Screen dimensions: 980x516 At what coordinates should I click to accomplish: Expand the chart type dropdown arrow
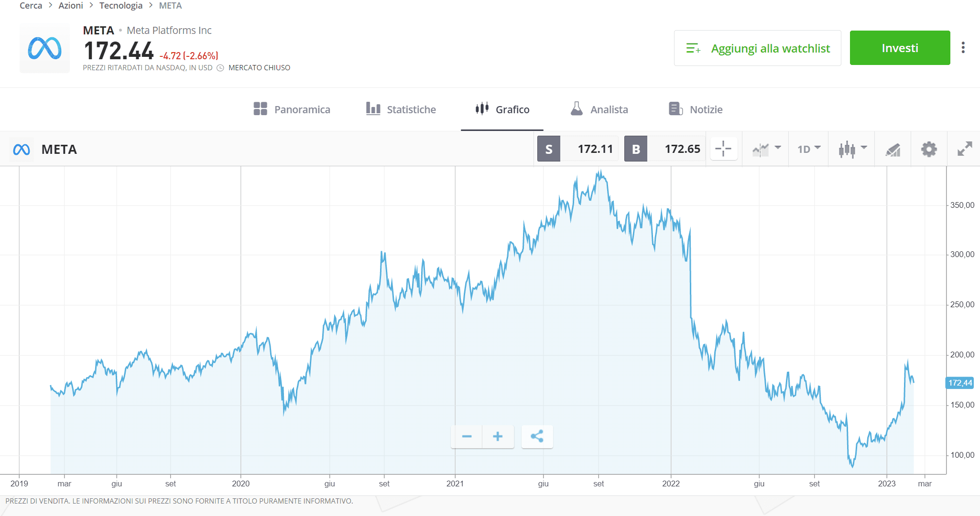coord(864,148)
